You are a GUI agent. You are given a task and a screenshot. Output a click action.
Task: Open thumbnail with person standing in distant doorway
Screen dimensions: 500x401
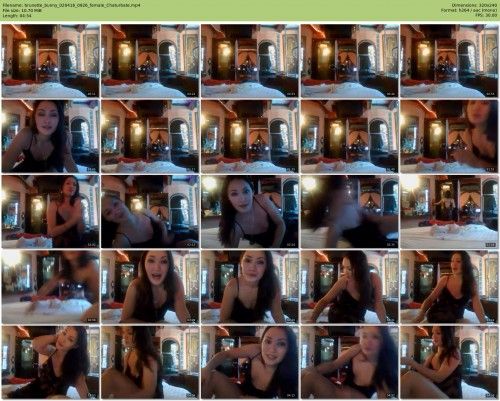tap(449, 212)
